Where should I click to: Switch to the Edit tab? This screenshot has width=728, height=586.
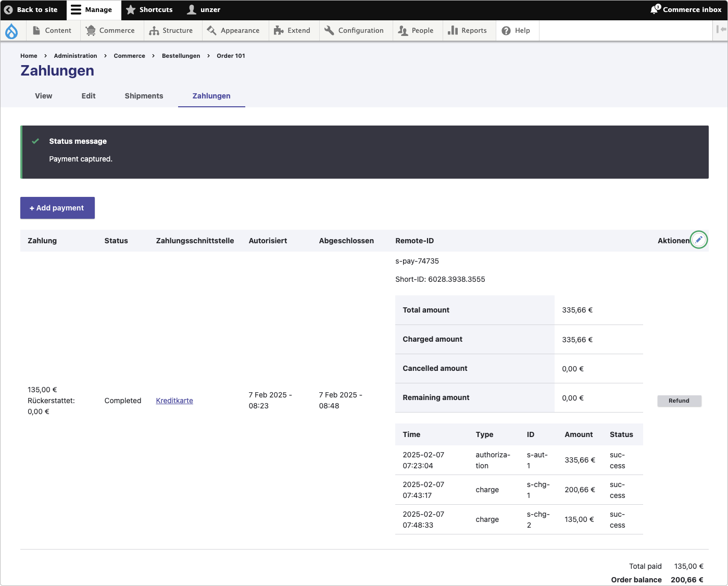tap(89, 96)
